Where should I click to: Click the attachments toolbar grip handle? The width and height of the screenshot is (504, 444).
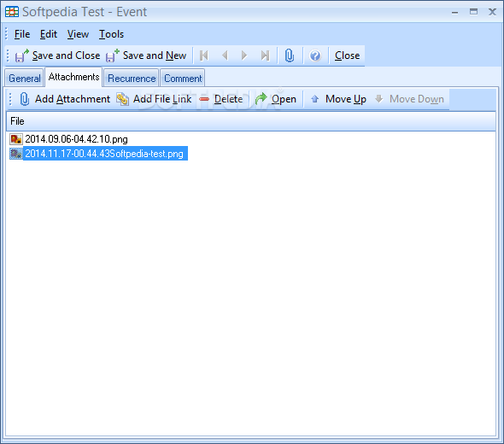click(x=10, y=99)
